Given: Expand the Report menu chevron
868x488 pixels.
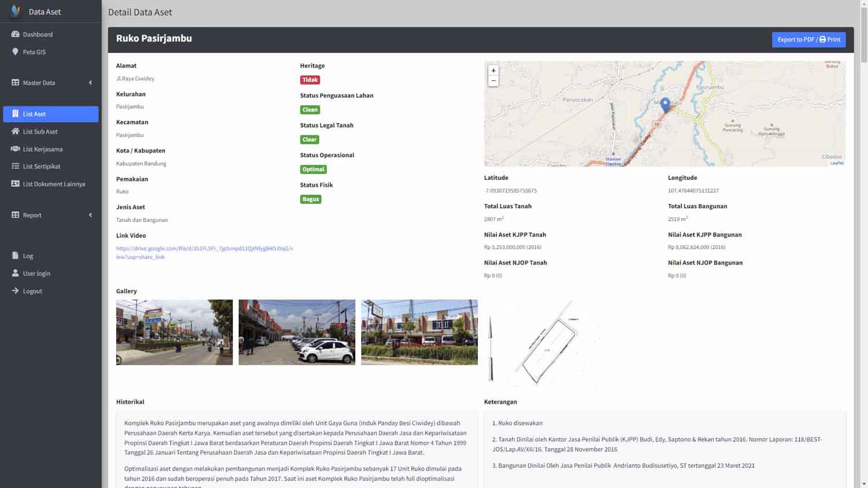Looking at the screenshot, I should pos(90,215).
